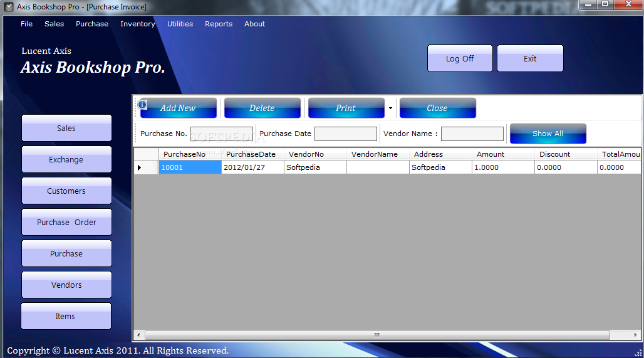Open the Purchase menu in menu bar
Viewport: 644px width, 358px height.
pos(92,24)
